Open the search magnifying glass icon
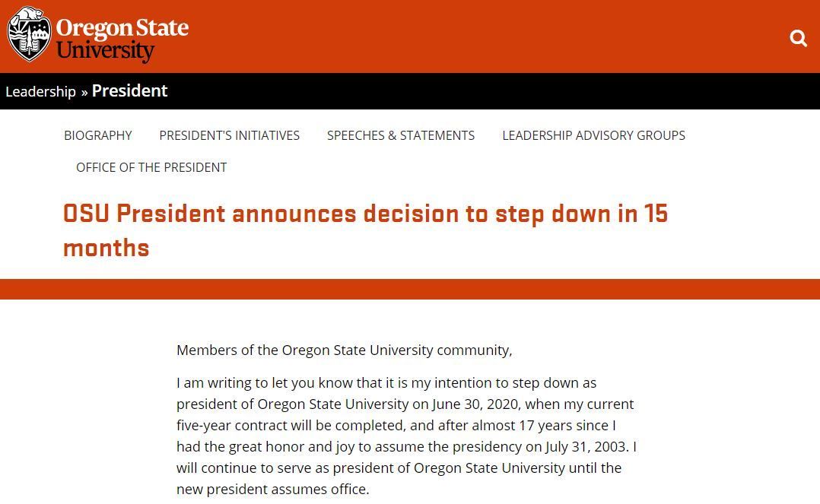 [798, 38]
